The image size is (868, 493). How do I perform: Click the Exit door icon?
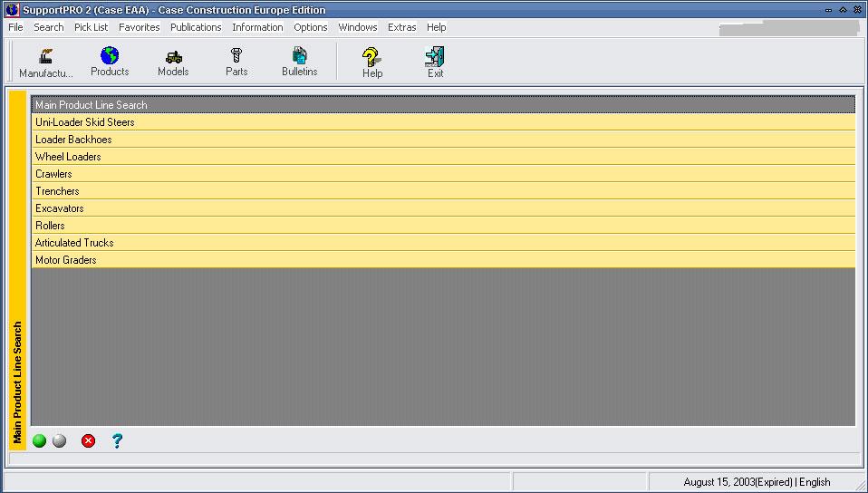coord(435,56)
